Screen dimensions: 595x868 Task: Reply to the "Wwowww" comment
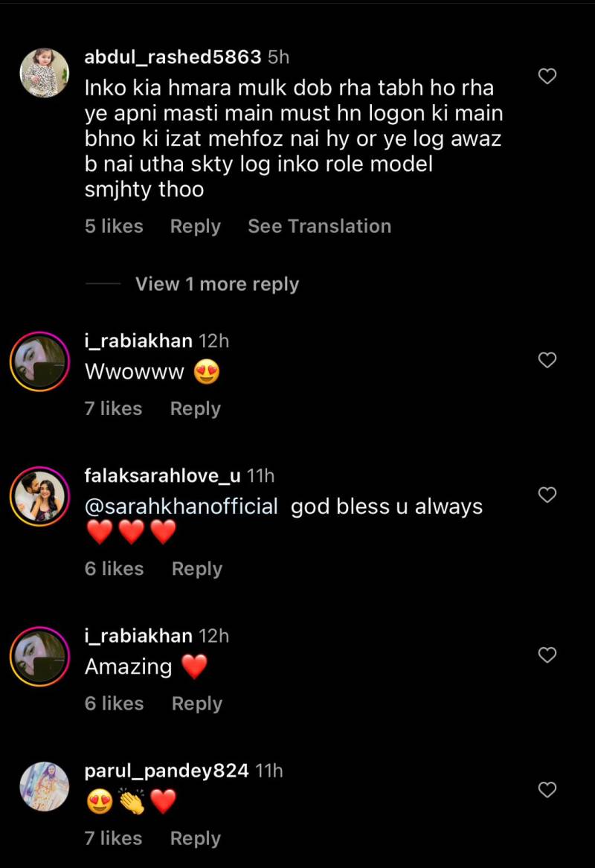pyautogui.click(x=196, y=408)
